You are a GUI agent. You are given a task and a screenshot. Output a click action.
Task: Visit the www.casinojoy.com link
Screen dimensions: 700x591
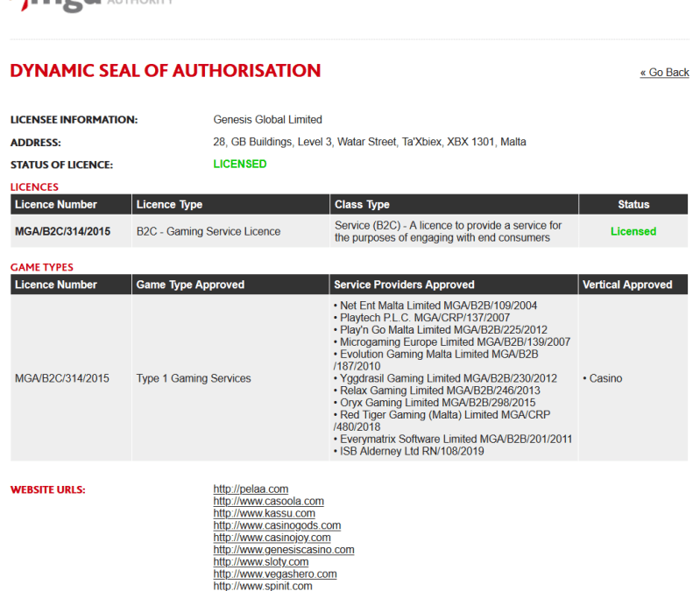point(272,538)
